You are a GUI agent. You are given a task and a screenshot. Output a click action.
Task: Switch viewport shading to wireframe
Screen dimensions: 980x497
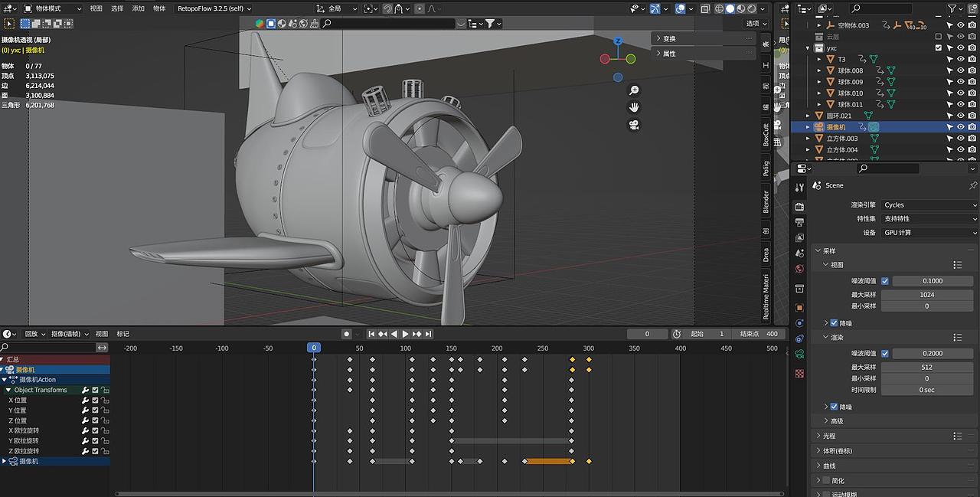click(720, 8)
